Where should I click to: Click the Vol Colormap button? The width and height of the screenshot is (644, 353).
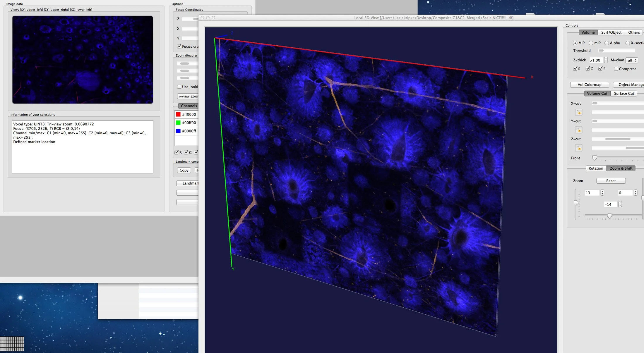(x=590, y=85)
